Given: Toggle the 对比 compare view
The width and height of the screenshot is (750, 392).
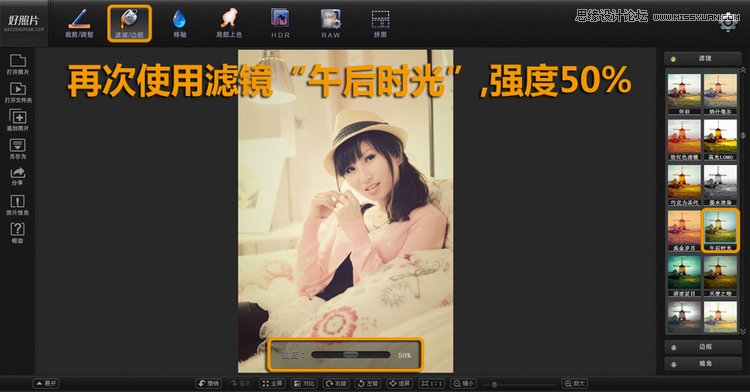Looking at the screenshot, I should [x=304, y=383].
